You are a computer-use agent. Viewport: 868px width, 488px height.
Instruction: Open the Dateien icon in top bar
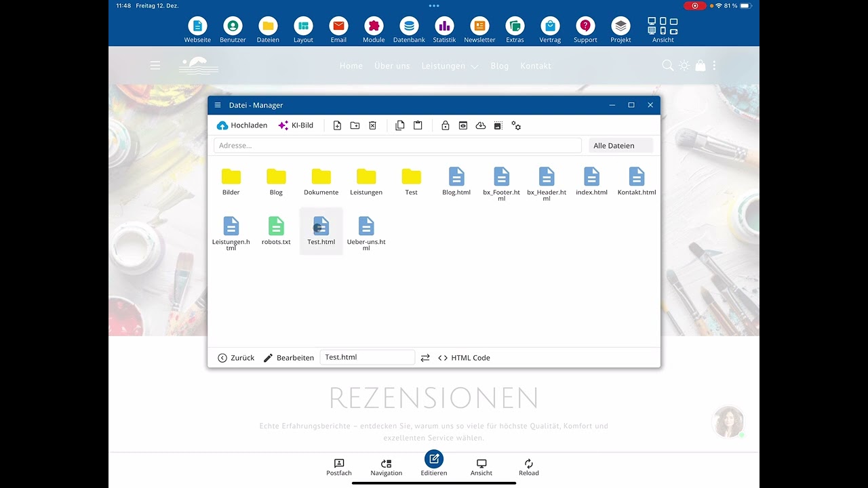(268, 30)
